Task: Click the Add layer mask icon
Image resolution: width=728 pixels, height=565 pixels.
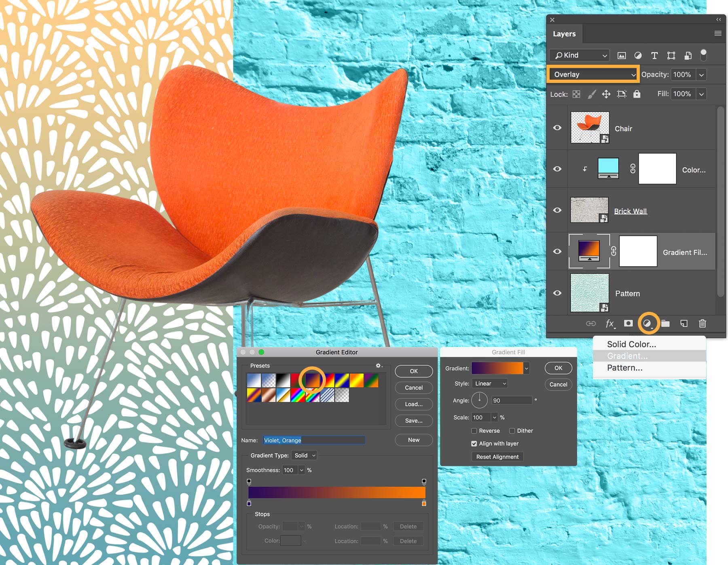Action: (628, 324)
